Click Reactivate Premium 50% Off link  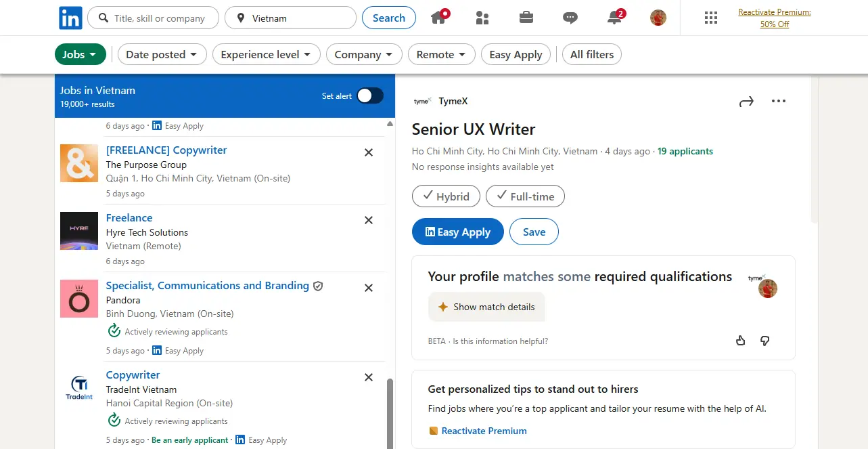click(x=775, y=18)
